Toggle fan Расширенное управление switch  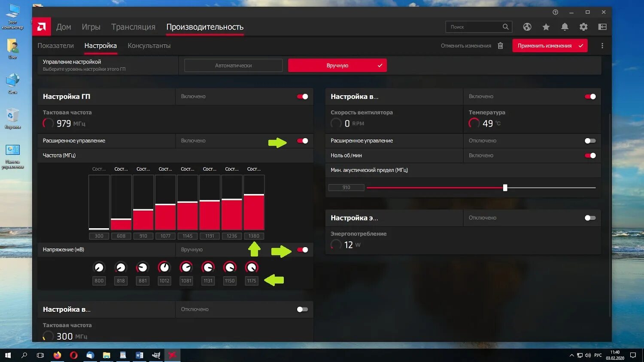[590, 141]
